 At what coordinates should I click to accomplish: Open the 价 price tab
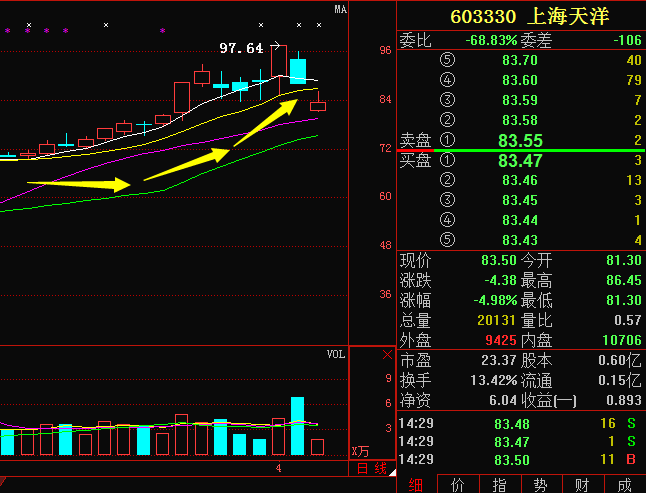(458, 484)
